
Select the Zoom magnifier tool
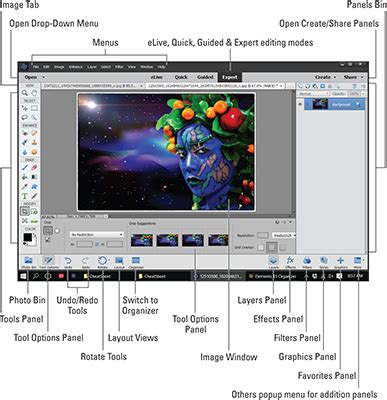tap(25, 93)
